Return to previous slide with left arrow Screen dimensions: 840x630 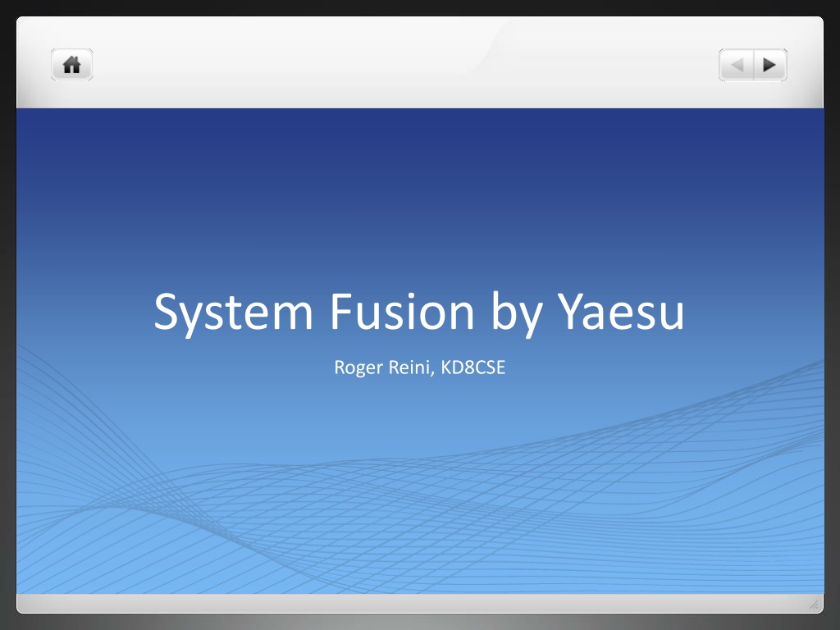[736, 65]
